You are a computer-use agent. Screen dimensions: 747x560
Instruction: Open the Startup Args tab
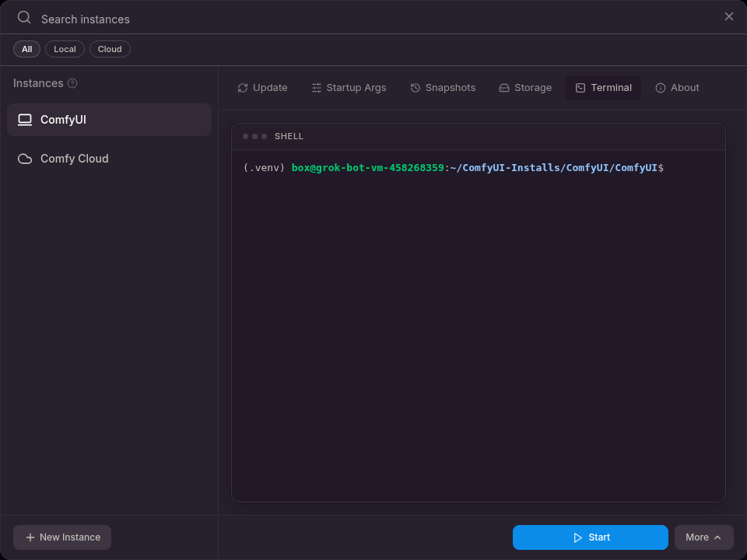coord(349,88)
